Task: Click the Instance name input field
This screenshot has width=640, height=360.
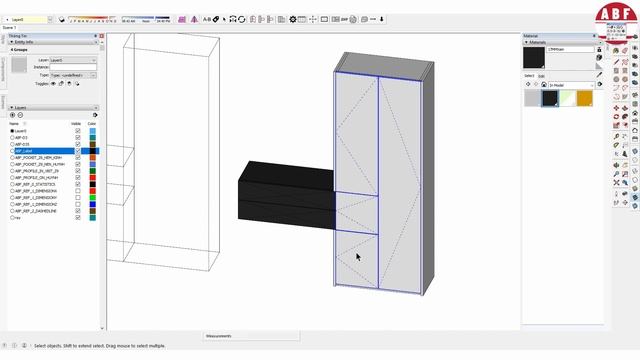Action: pos(73,67)
